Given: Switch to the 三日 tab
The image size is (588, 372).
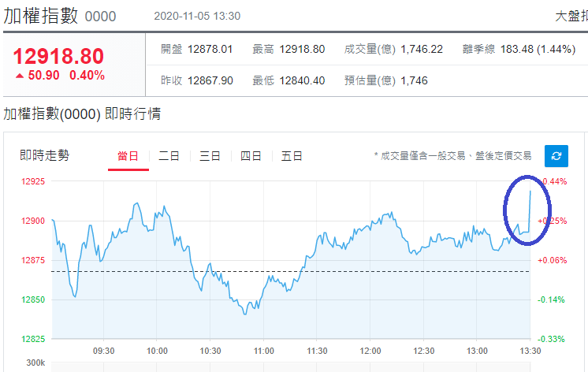Looking at the screenshot, I should 210,156.
